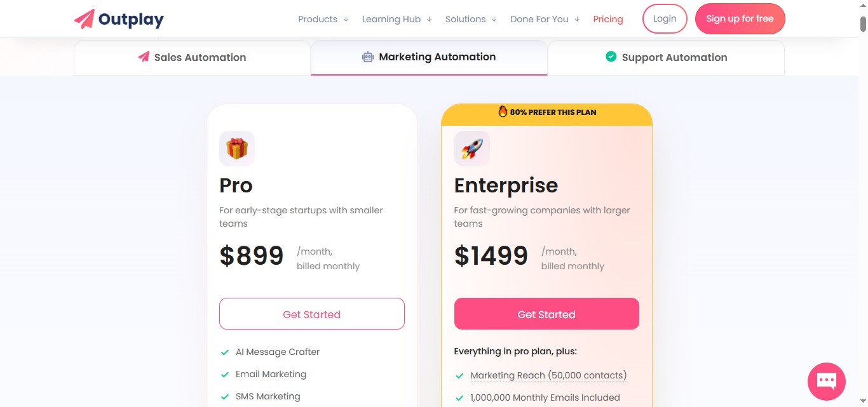This screenshot has width=868, height=407.
Task: Select the gift box icon on the Pro plan
Action: coord(236,148)
